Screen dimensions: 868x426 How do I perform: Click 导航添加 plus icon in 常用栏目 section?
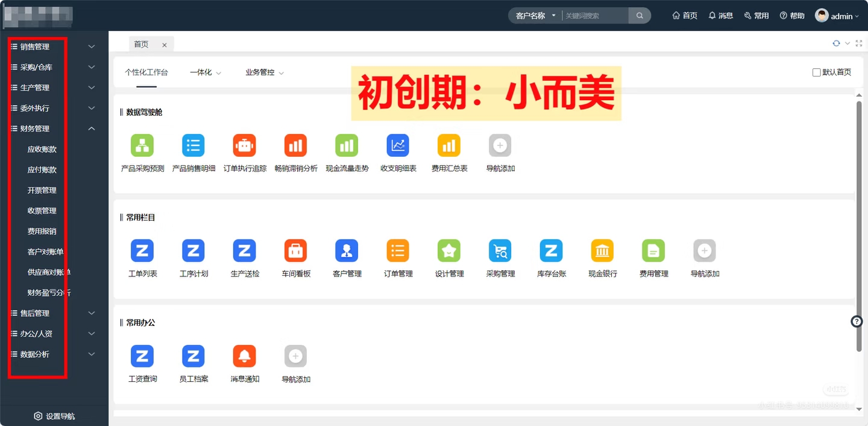click(705, 250)
